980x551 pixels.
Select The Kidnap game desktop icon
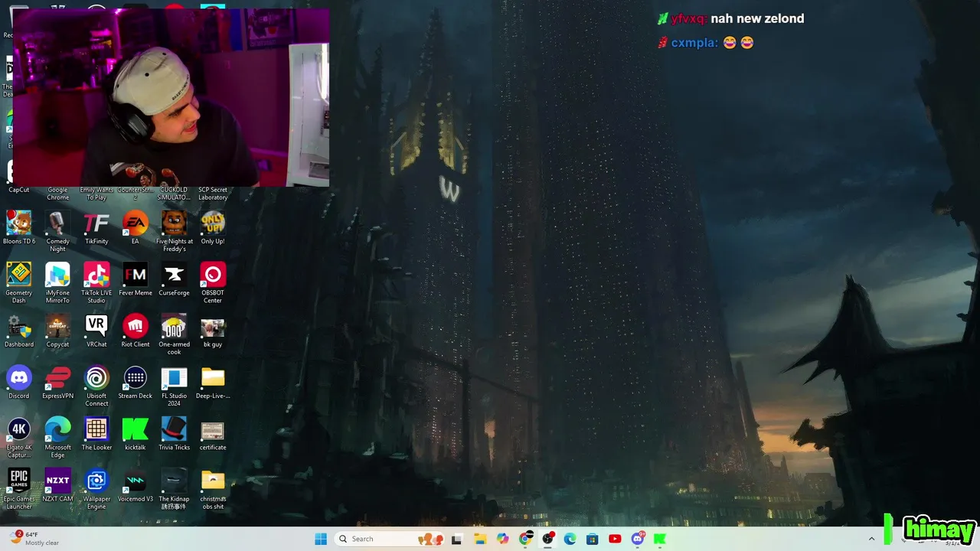tap(174, 489)
